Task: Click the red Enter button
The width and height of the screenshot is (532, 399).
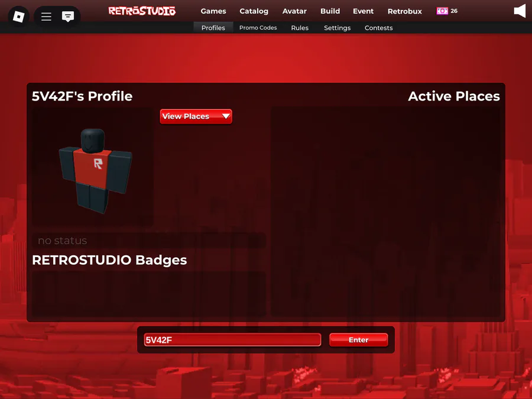Action: pos(359,340)
